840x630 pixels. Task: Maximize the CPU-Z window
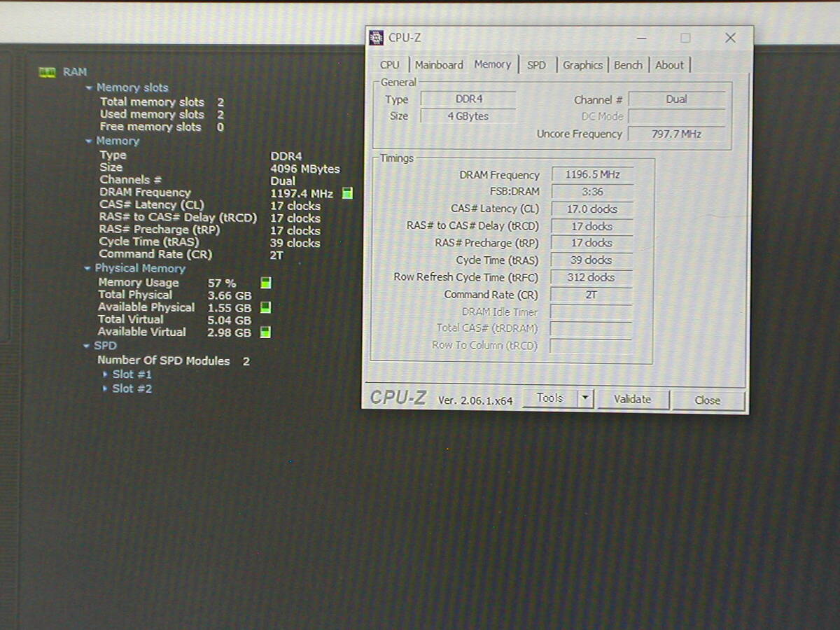(685, 38)
